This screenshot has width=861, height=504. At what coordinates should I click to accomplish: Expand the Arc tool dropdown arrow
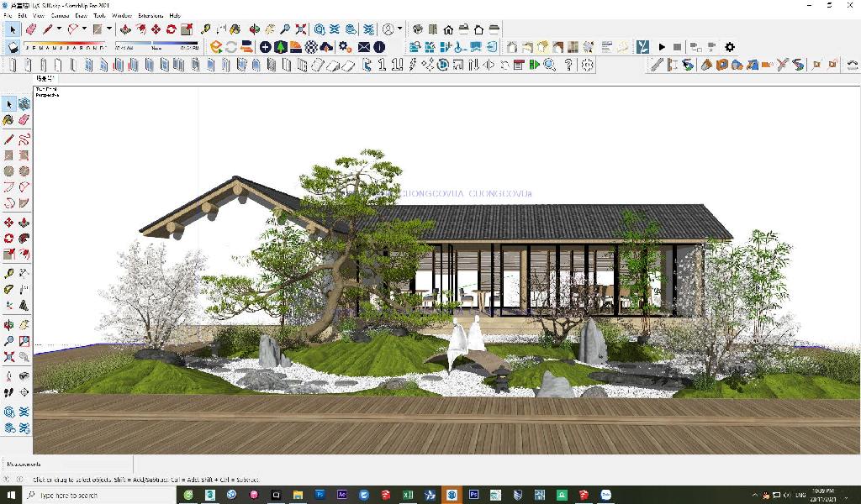pyautogui.click(x=84, y=29)
